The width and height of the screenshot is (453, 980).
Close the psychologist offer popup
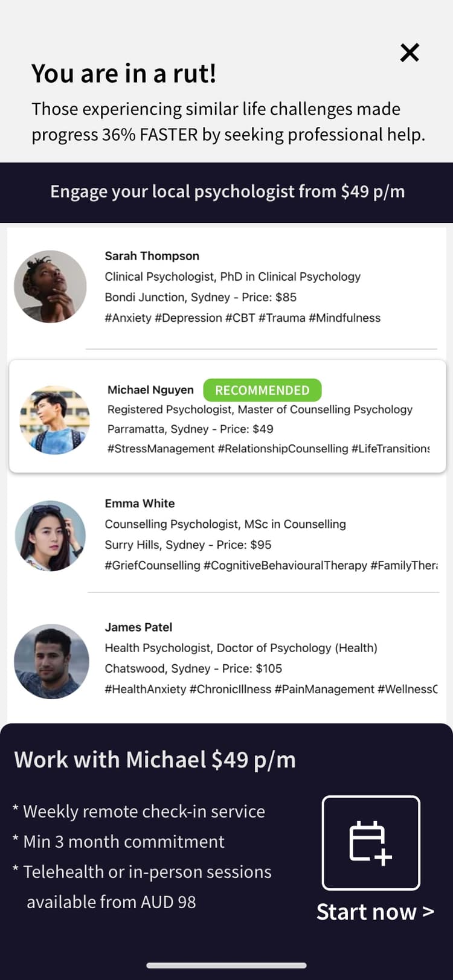coord(410,53)
